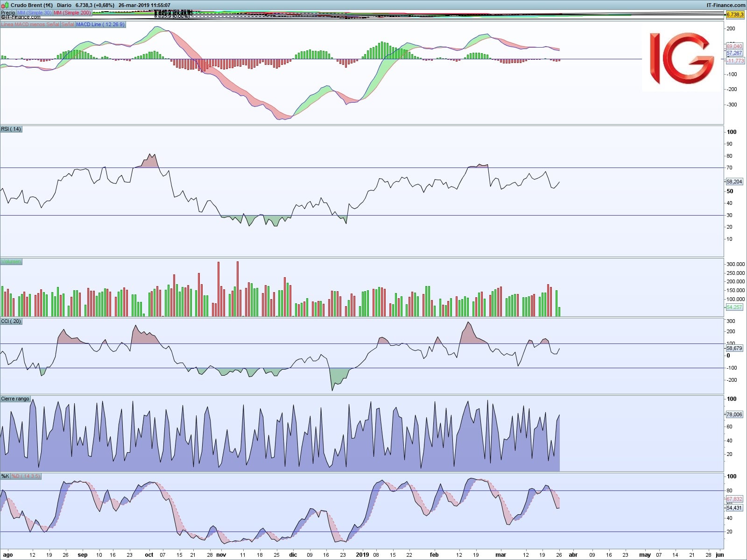Click the mar month label on time axis
This screenshot has width=747, height=560.
point(500,555)
